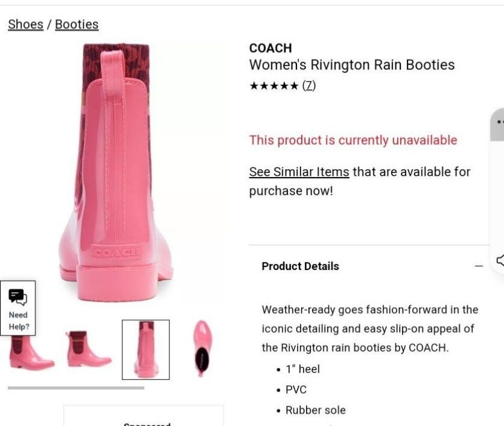
Task: Select the back-view boot thumbnail
Action: [146, 349]
